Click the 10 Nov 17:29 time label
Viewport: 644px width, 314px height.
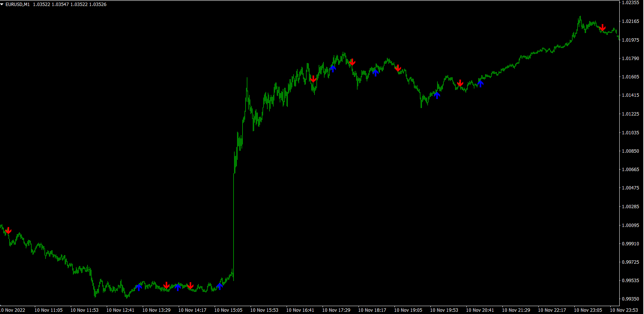(336, 310)
